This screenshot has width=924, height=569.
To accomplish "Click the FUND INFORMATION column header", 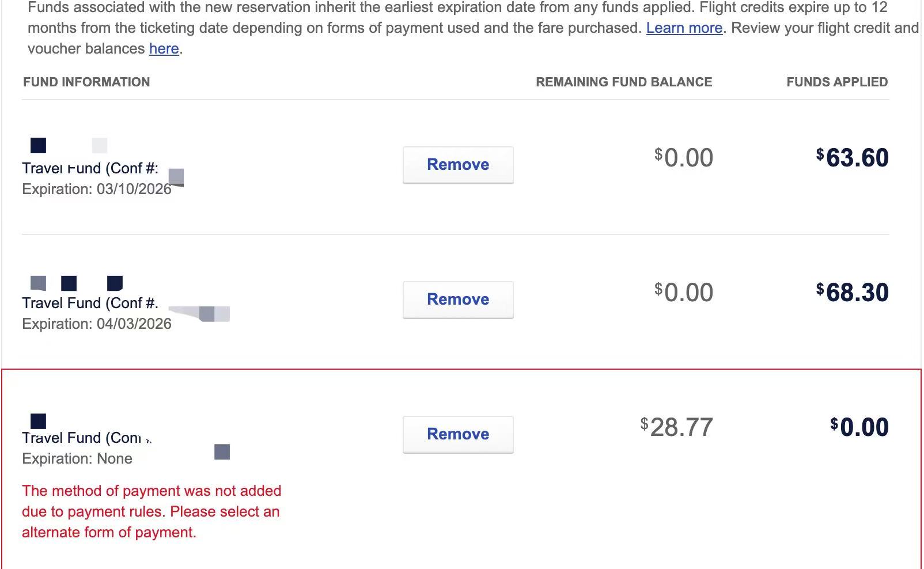I will tap(86, 82).
